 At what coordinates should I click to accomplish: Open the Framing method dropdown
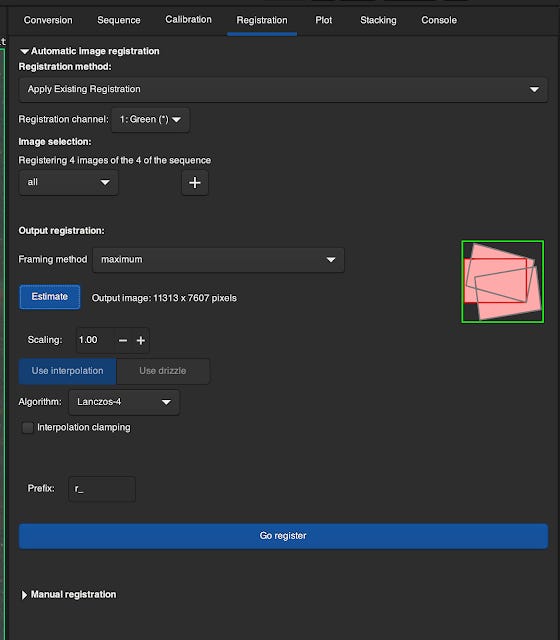(218, 260)
